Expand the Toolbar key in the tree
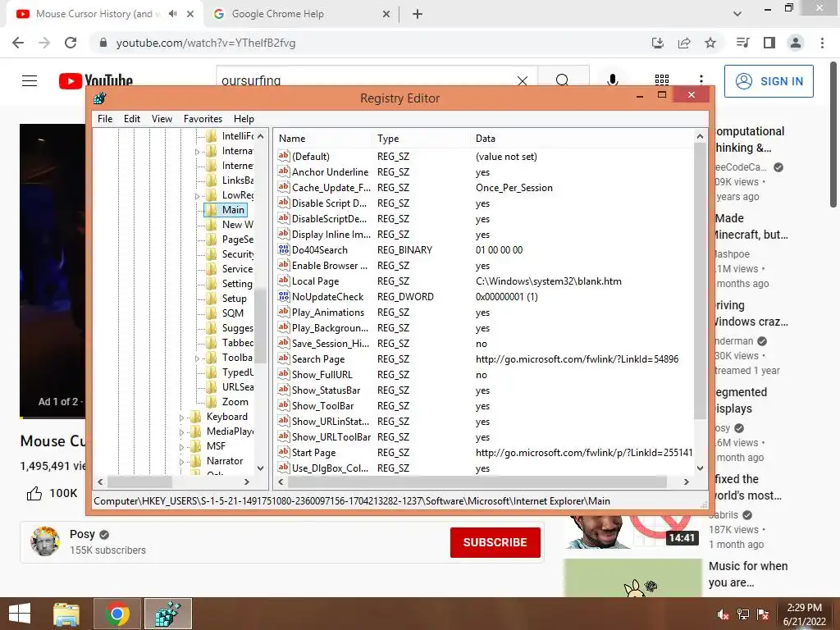The width and height of the screenshot is (840, 630). 197,358
